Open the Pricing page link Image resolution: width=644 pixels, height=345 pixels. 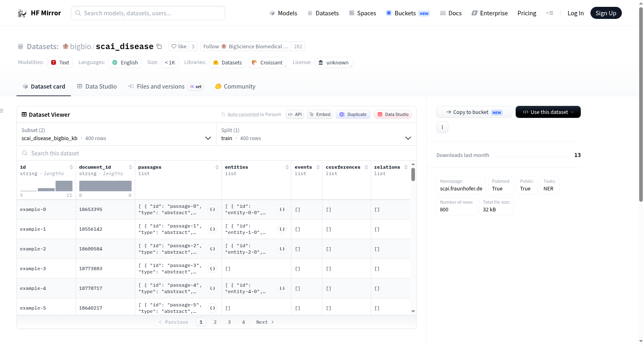click(527, 13)
